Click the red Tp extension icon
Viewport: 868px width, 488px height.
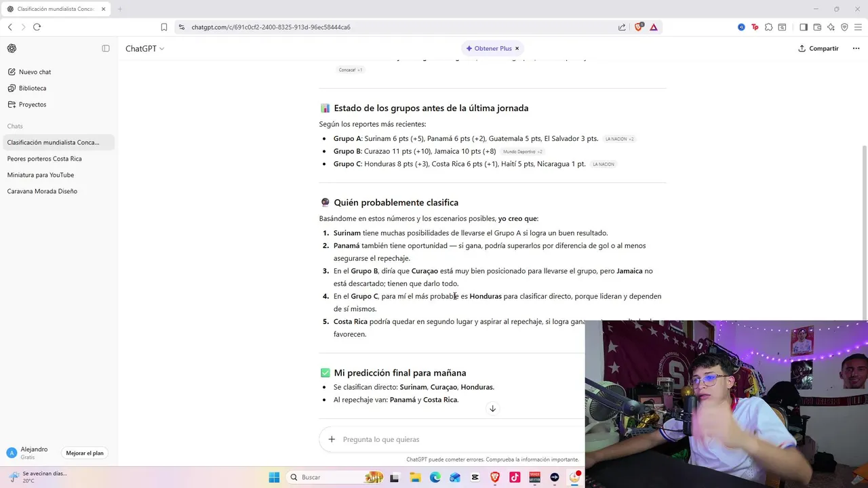click(x=755, y=27)
